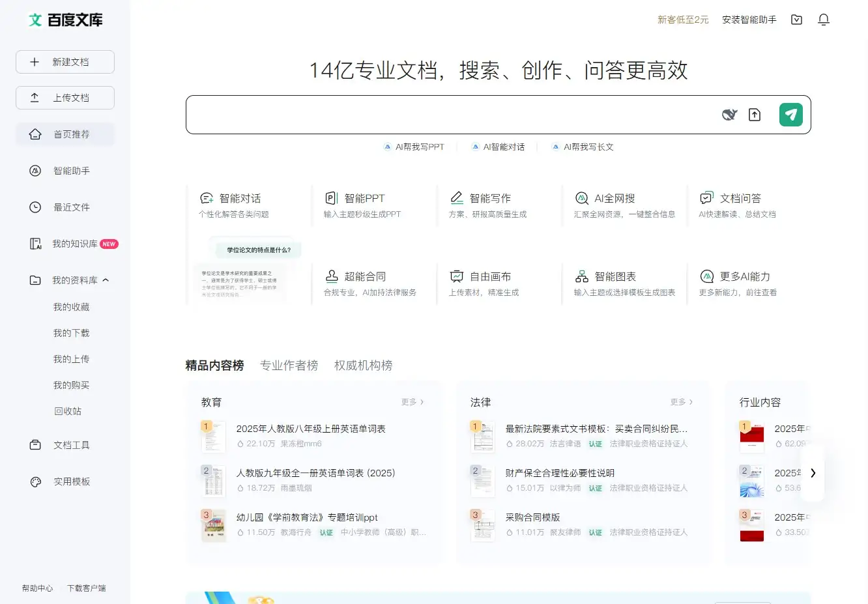Click the 安装智能助手 link

[749, 20]
